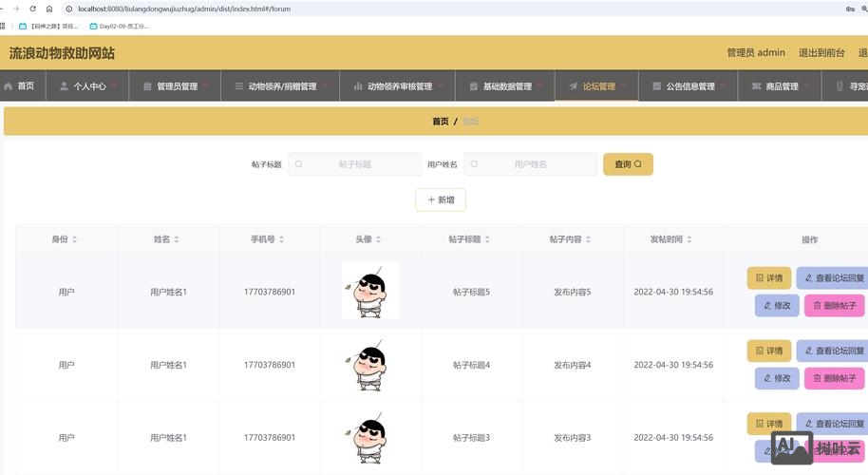Image resolution: width=868 pixels, height=475 pixels.
Task: Click the icon beside 公告信息管理
Action: point(656,85)
